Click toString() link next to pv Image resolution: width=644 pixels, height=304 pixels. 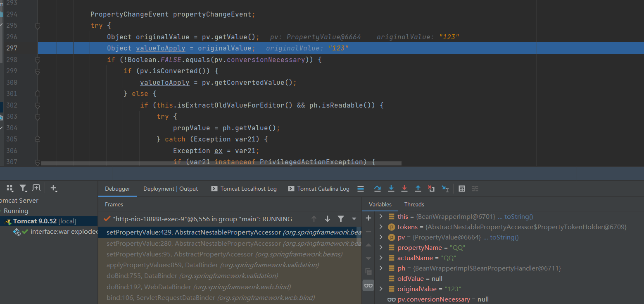pyautogui.click(x=504, y=237)
